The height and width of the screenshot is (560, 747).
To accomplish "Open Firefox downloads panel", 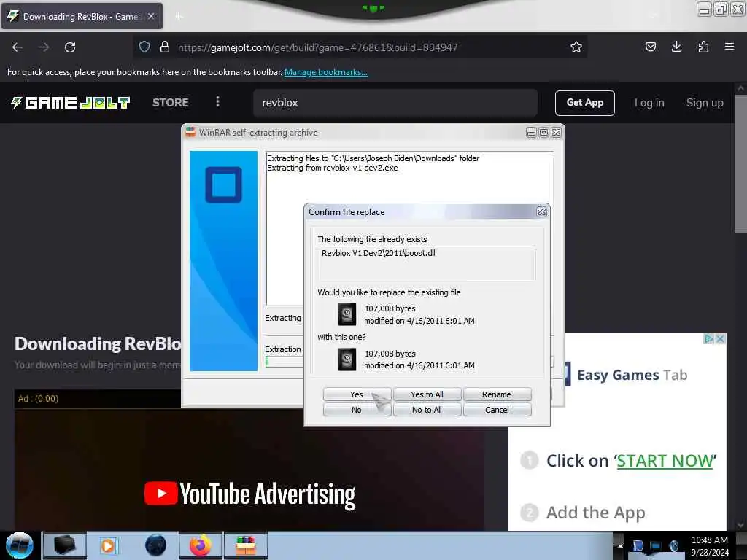I will [676, 47].
